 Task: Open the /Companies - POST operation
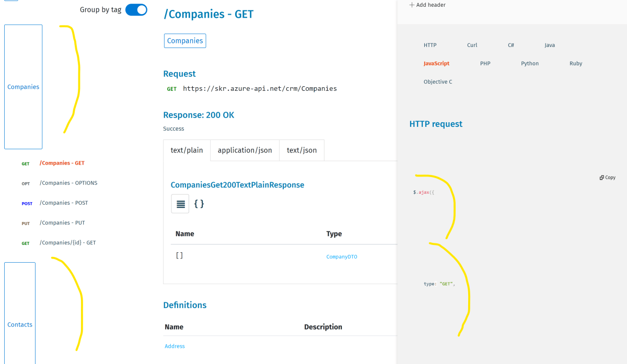64,203
